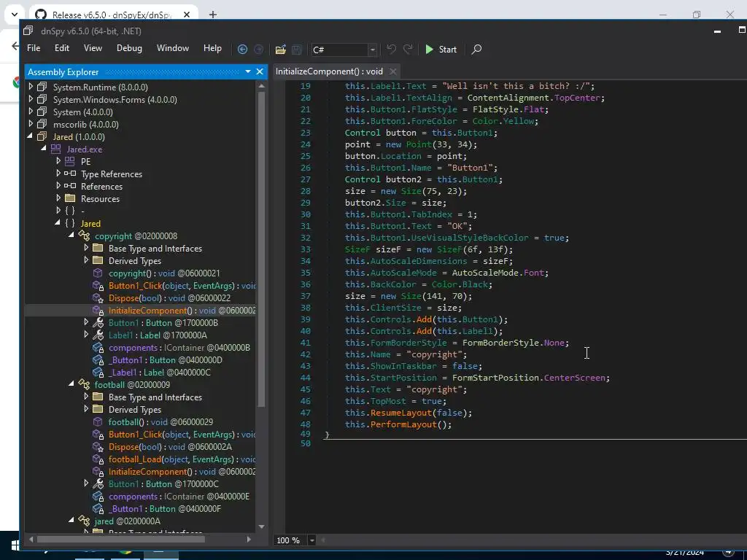Expand the System.Runtime (8.0.0.0) node
The width and height of the screenshot is (747, 560).
[31, 87]
